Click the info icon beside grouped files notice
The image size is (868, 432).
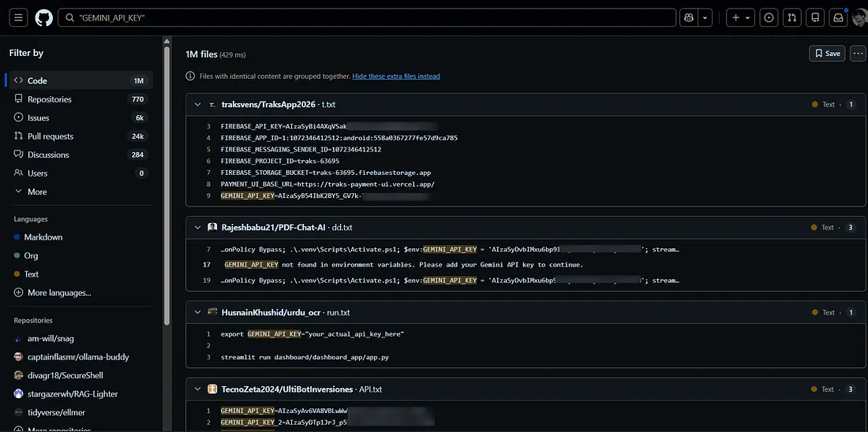(x=190, y=76)
